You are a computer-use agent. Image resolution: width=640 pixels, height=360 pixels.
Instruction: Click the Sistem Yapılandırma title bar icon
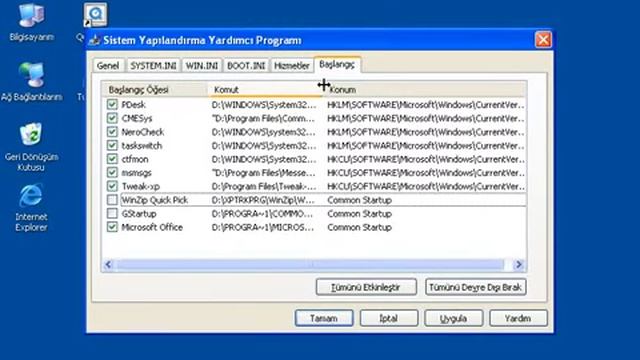pyautogui.click(x=95, y=40)
